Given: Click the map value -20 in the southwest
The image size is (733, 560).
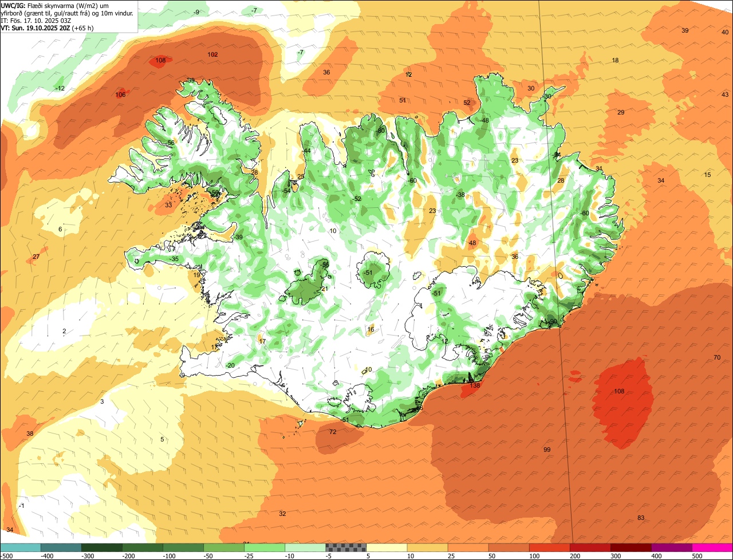Looking at the screenshot, I should point(230,365).
